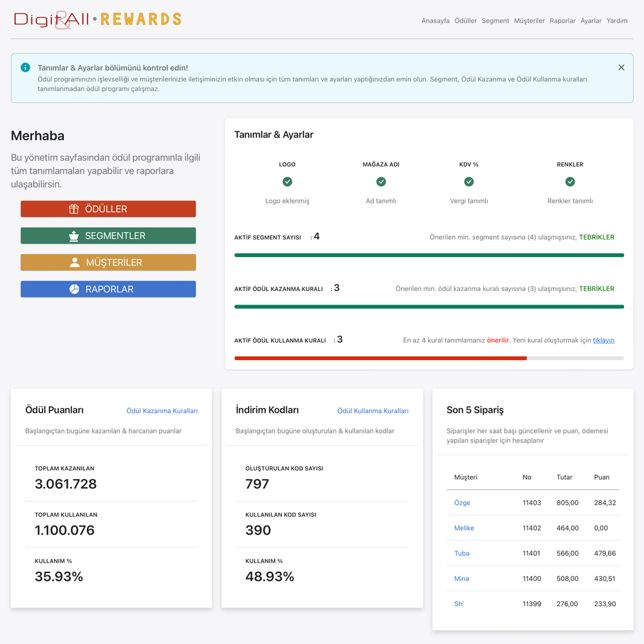Click the checkmark under KDV %
The image size is (644, 644).
469,182
